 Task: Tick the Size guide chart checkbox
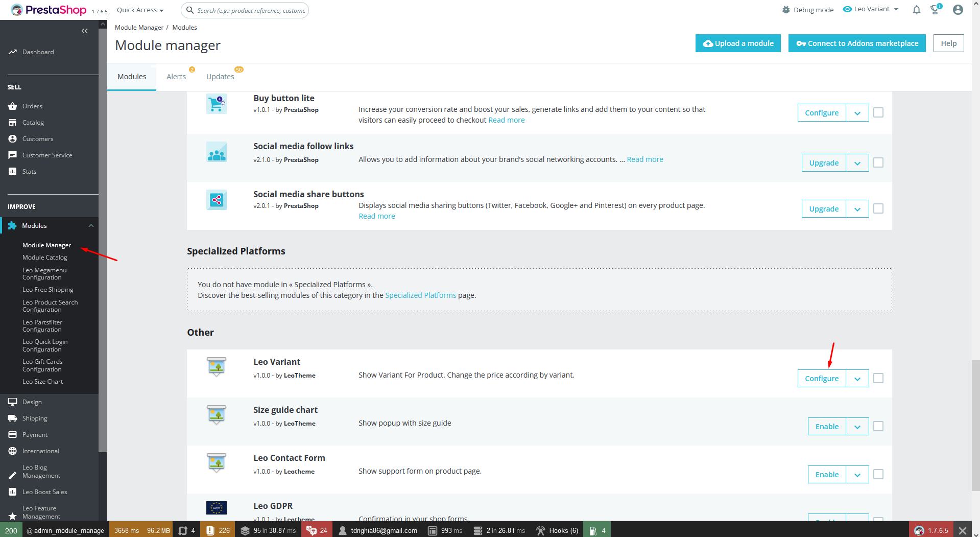[878, 426]
